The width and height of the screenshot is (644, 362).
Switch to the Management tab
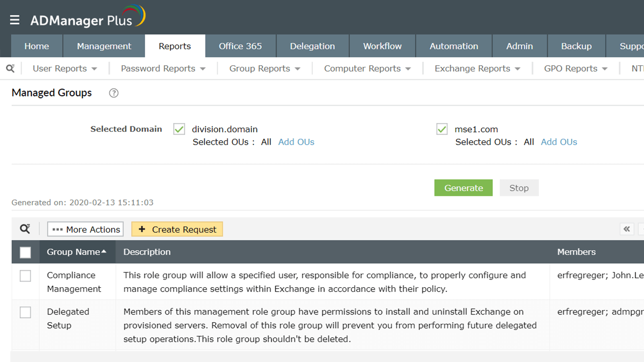pyautogui.click(x=104, y=46)
